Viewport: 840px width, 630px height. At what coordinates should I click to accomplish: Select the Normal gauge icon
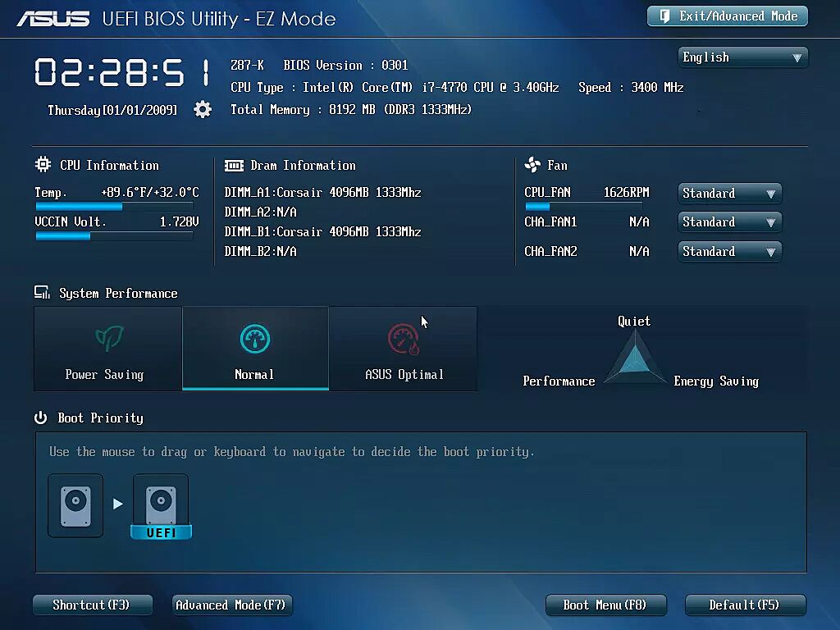coord(255,338)
